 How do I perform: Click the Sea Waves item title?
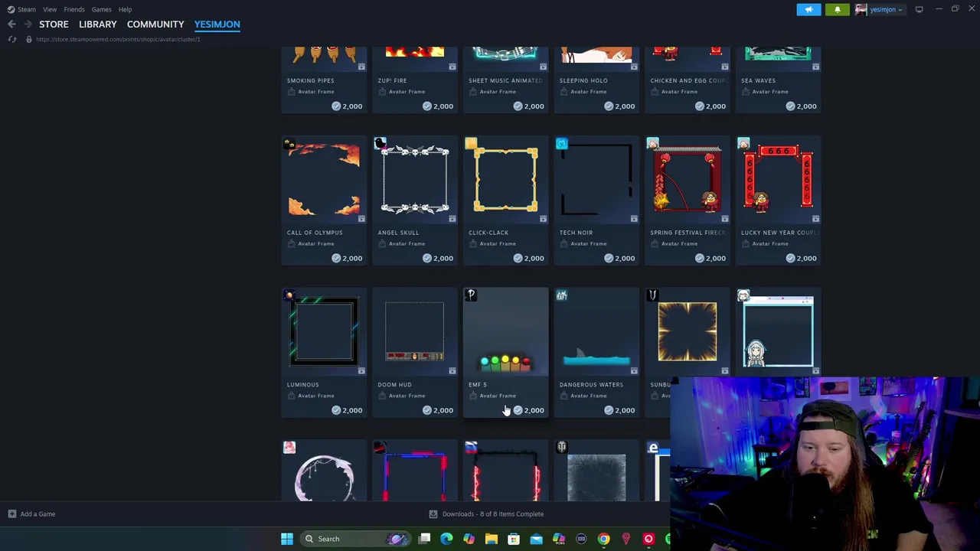click(x=758, y=80)
